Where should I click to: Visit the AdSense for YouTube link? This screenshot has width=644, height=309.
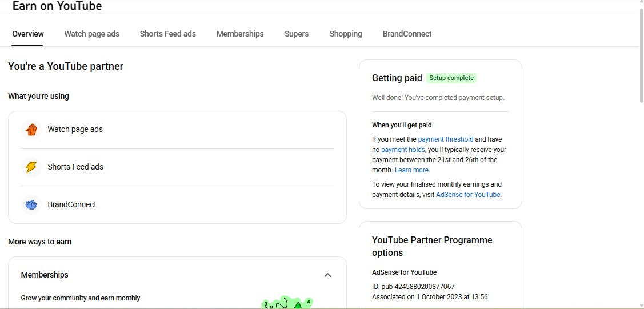click(x=468, y=195)
